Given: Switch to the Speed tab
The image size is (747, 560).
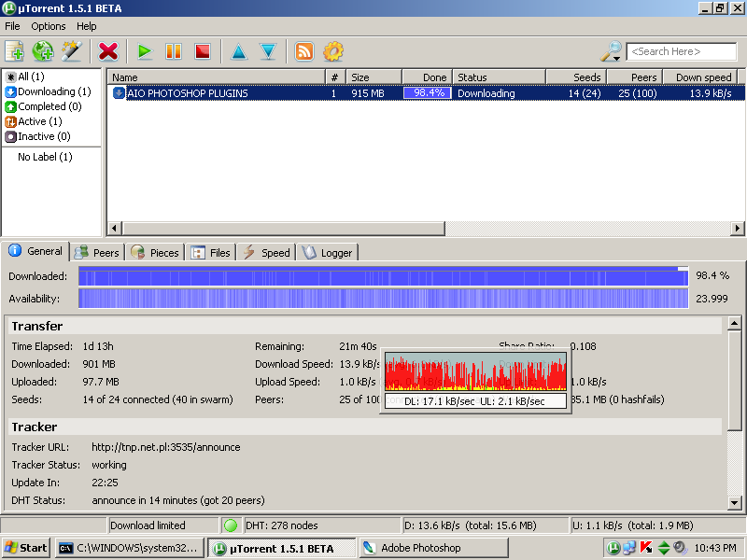Looking at the screenshot, I should pos(267,252).
